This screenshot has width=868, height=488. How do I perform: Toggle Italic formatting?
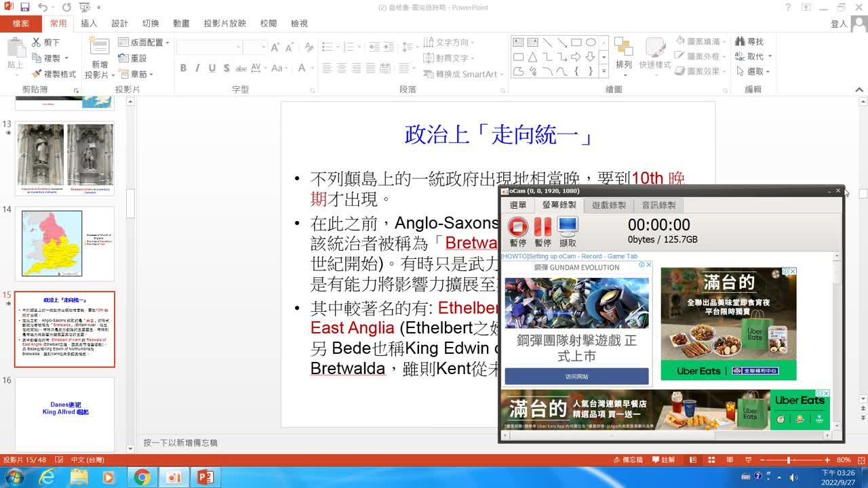[197, 68]
